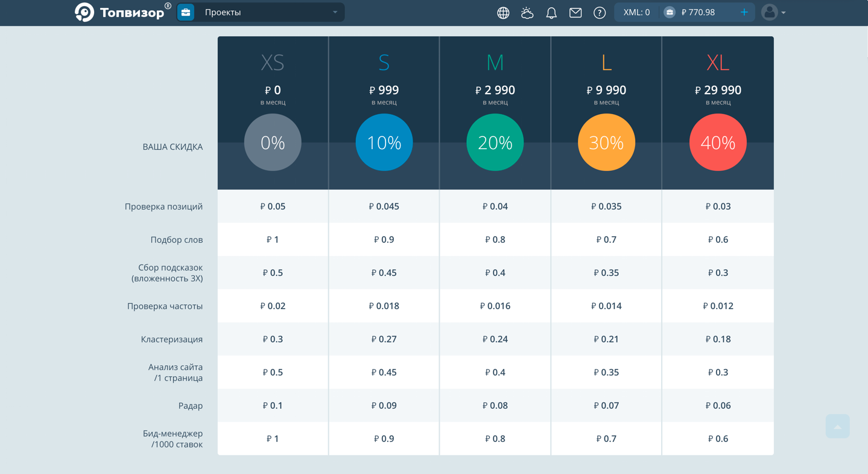Click the XML: 0 indicator
Screen dimensions: 868x474
tap(636, 12)
